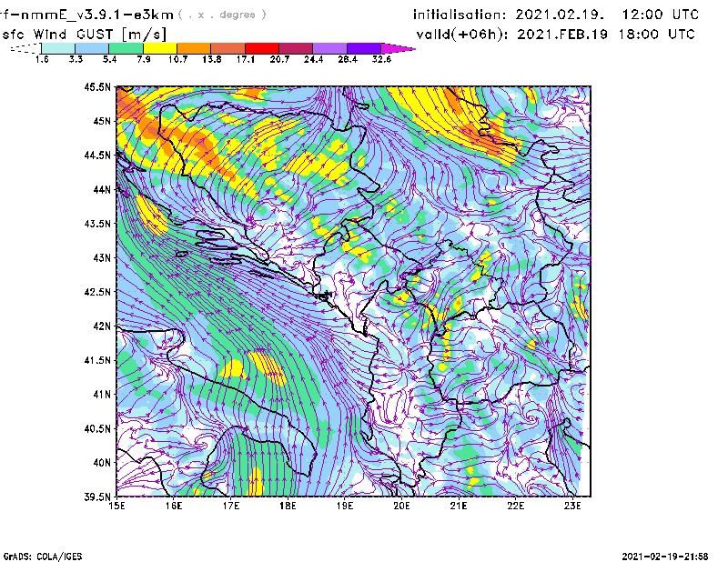The width and height of the screenshot is (728, 562).
Task: Click the '44.5N' latitude axis label
Action: 97,155
